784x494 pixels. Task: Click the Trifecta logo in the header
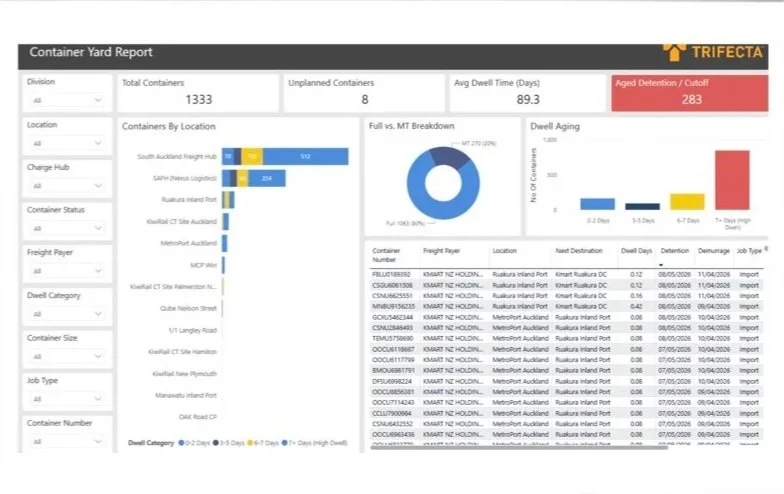pyautogui.click(x=713, y=52)
